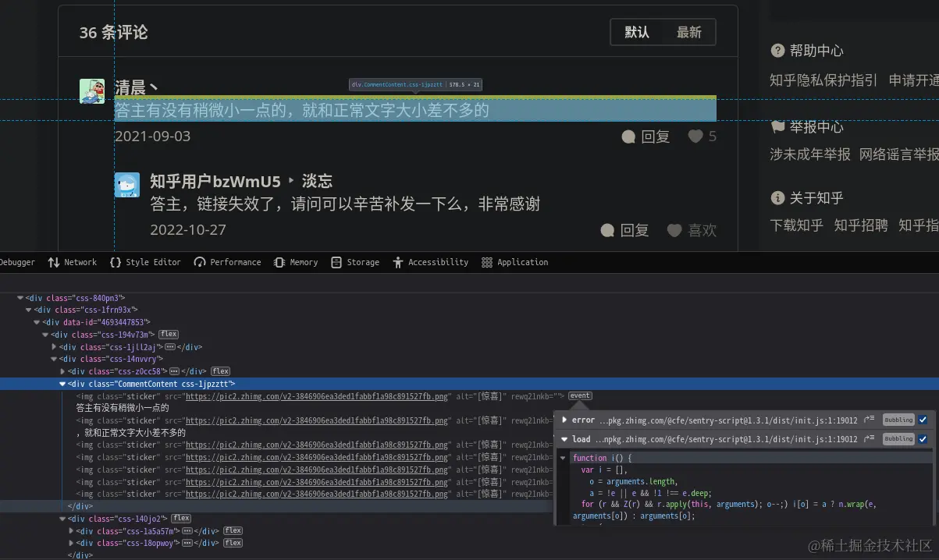Click ellipsis badge in css-1a5a57m node
The image size is (939, 560).
pyautogui.click(x=187, y=531)
